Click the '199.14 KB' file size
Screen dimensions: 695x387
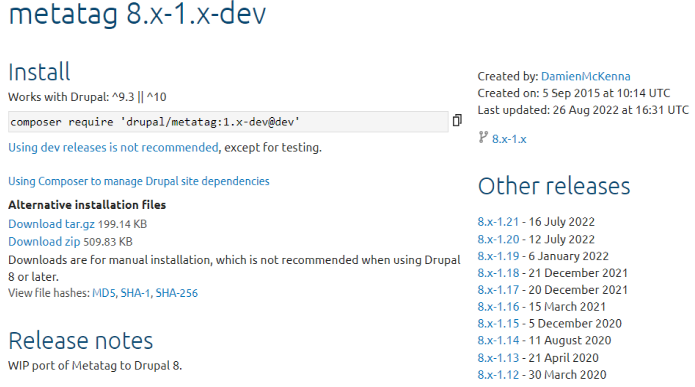click(122, 224)
